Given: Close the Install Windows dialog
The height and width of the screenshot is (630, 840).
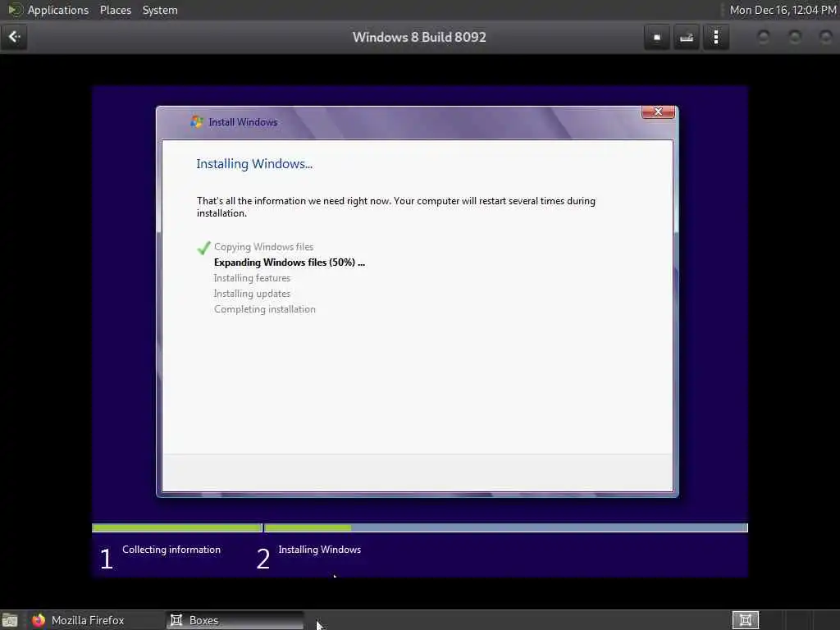Looking at the screenshot, I should [658, 112].
